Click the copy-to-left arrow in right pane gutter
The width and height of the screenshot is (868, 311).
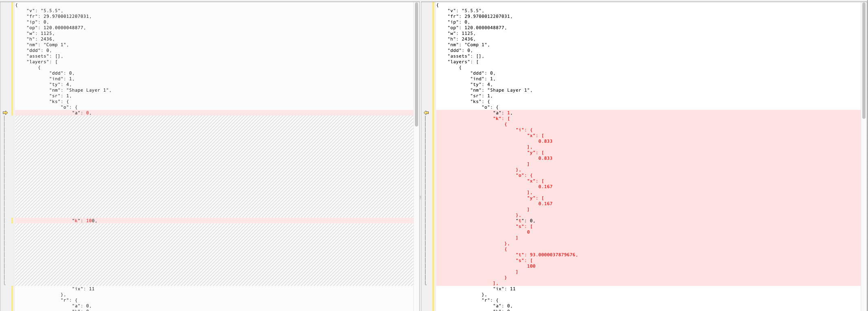coord(426,113)
